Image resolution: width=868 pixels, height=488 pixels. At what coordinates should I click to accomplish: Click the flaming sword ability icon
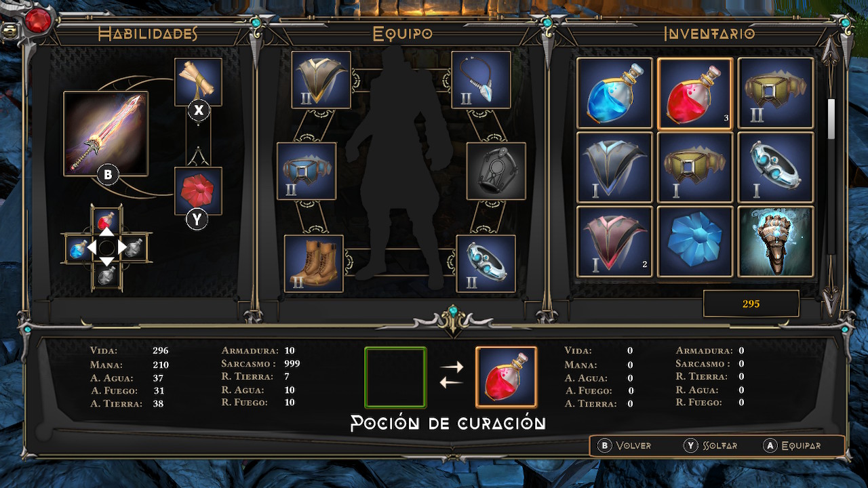point(105,134)
